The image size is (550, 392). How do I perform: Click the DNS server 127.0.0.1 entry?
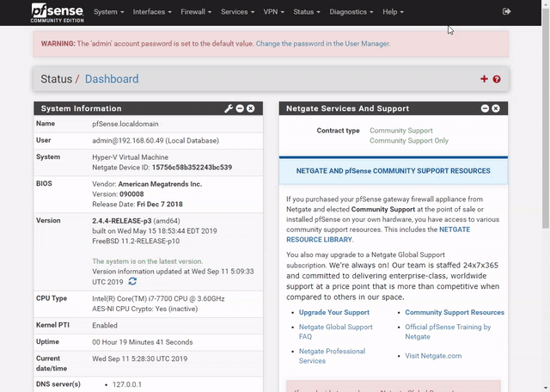tap(127, 384)
